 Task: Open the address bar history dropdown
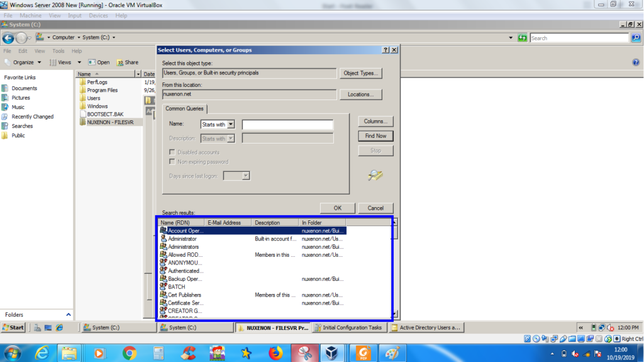point(511,38)
